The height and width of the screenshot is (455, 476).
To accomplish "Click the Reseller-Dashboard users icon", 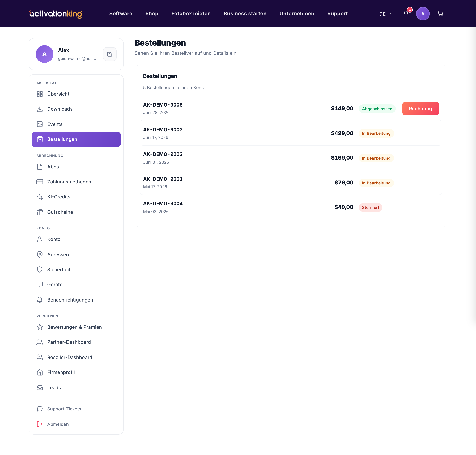I will 40,357.
